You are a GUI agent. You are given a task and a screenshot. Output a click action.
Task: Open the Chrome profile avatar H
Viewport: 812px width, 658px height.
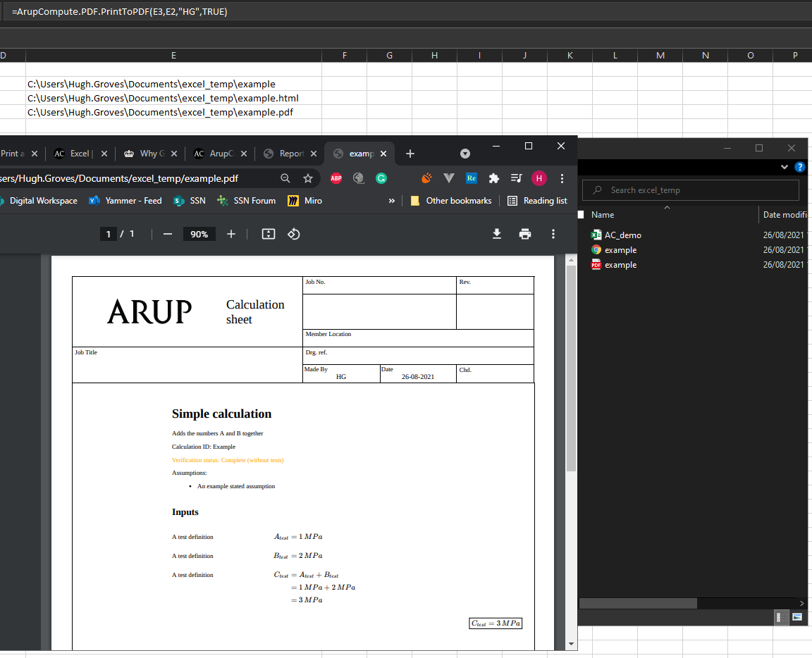[x=539, y=179]
